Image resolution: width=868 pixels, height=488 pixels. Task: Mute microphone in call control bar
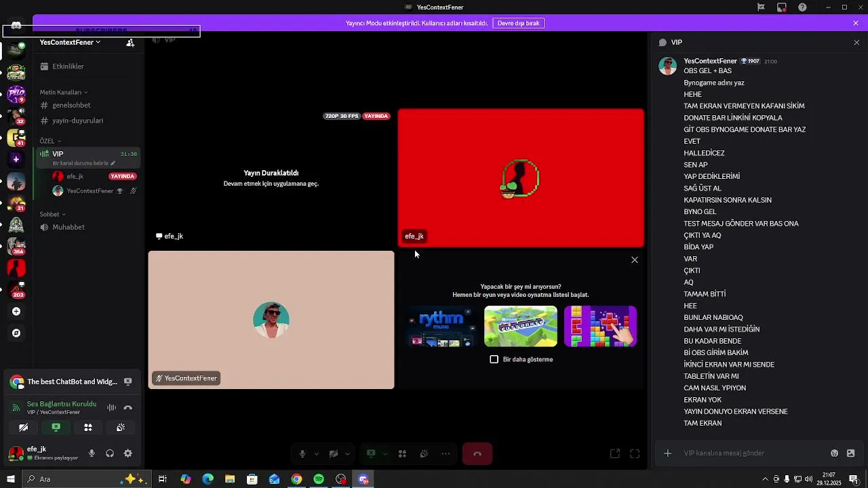(x=302, y=453)
